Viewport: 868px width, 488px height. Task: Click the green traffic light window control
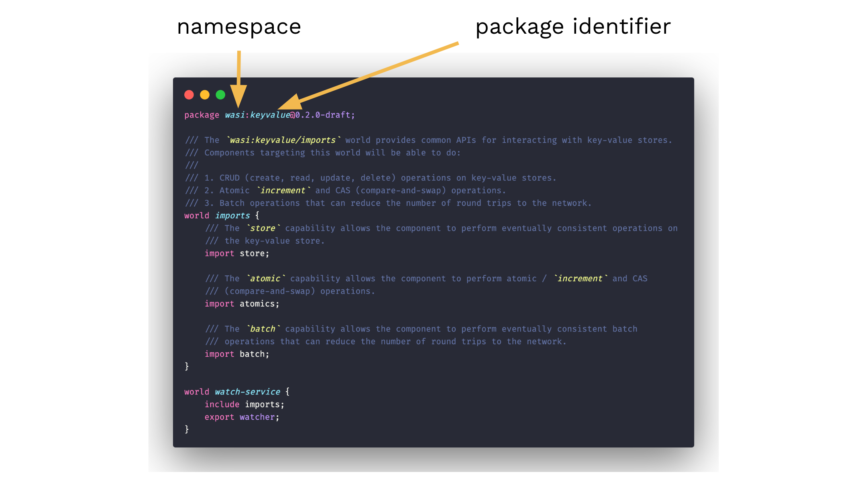(220, 95)
